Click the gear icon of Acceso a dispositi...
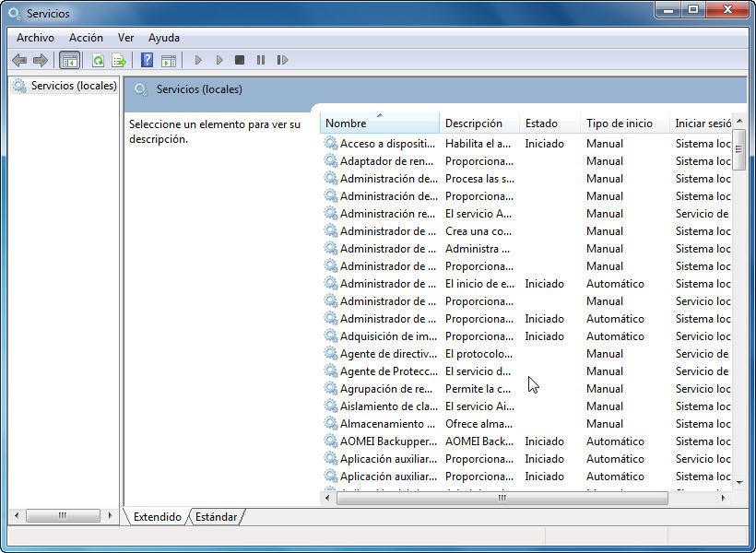This screenshot has width=756, height=553. 330,143
